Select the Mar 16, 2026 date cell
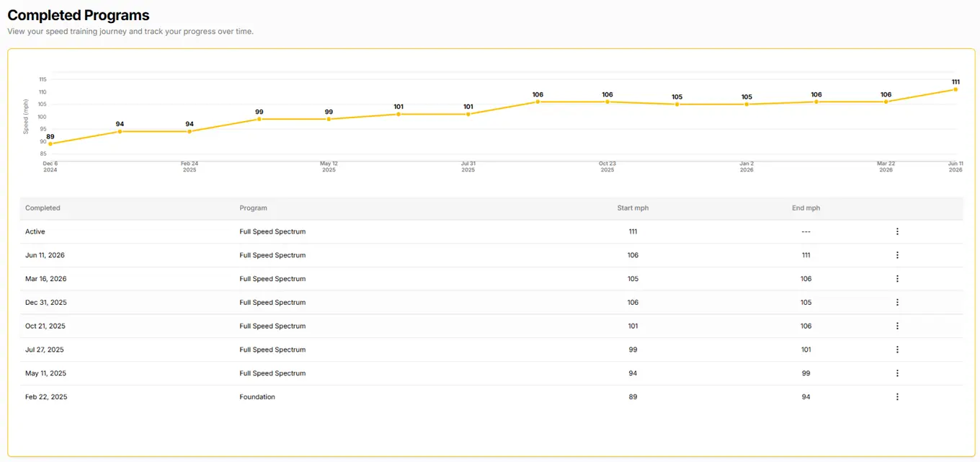Image resolution: width=980 pixels, height=462 pixels. click(46, 279)
